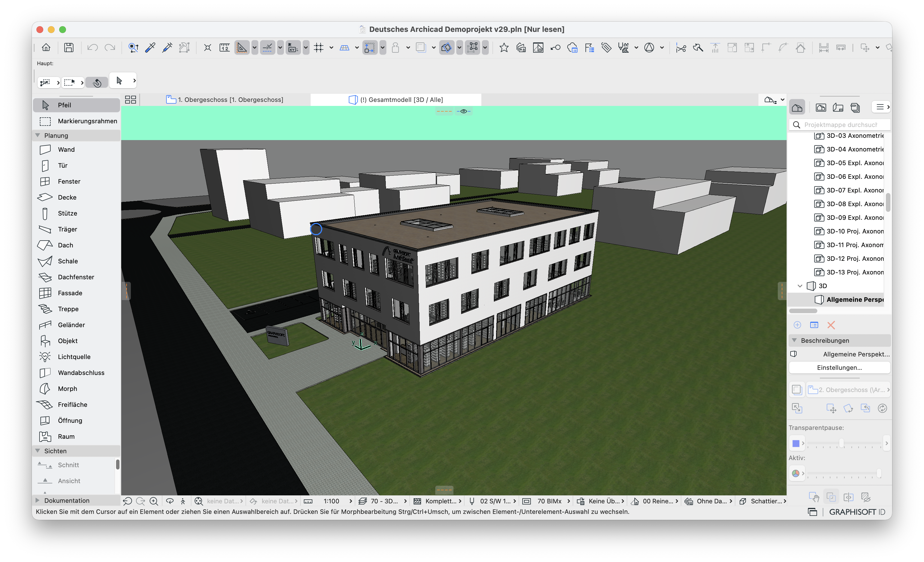Click the Save icon in toolbar
Screen dimensions: 924x562
(69, 48)
